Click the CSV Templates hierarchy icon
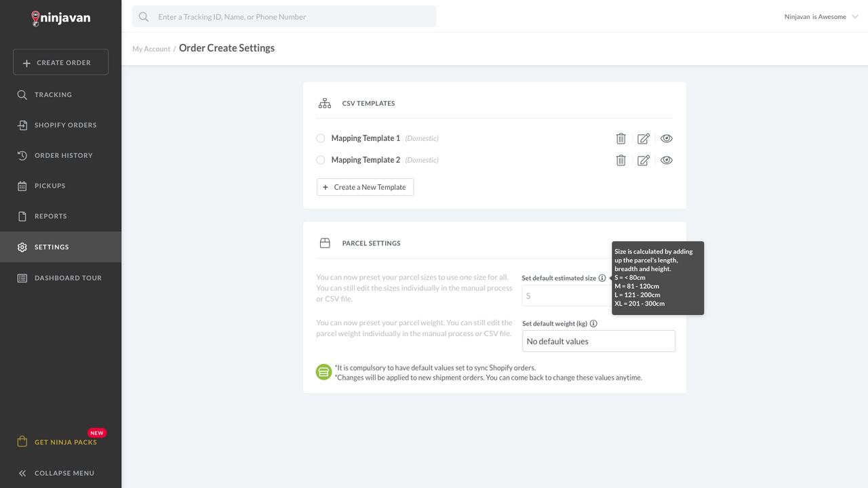This screenshot has height=488, width=868. [325, 103]
